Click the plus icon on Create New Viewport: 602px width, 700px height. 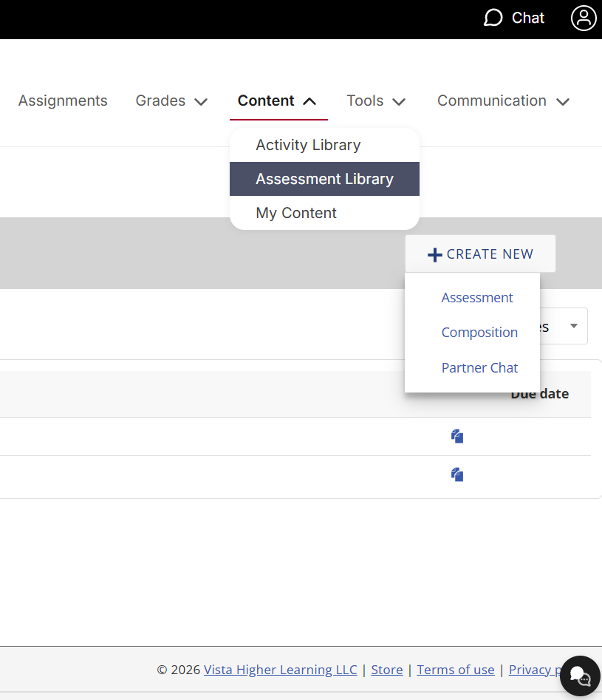(x=434, y=254)
